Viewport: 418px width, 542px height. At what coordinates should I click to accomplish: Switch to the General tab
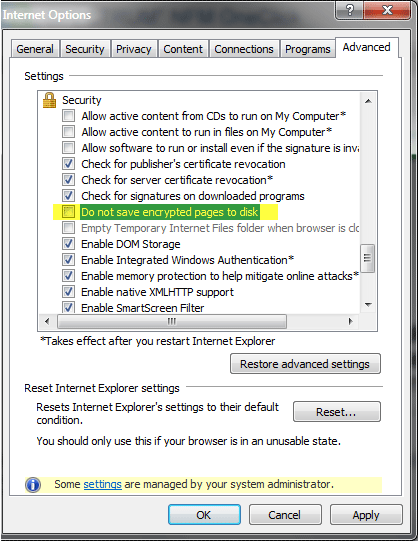point(35,49)
